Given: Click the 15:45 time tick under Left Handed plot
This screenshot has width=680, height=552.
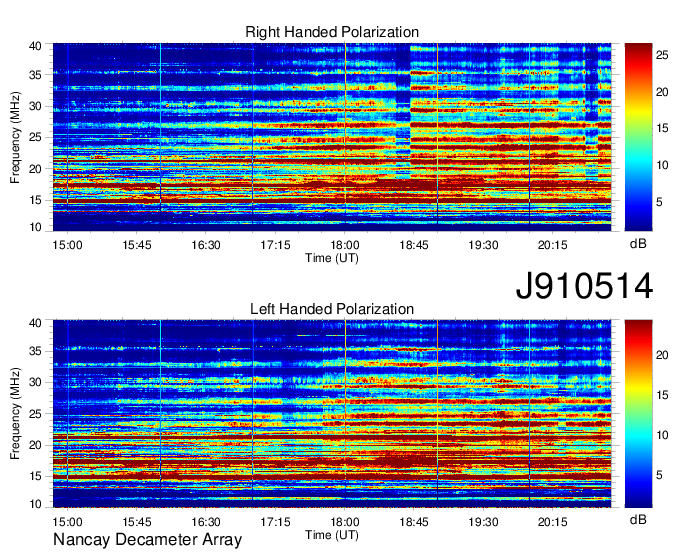Looking at the screenshot, I should pos(137,522).
